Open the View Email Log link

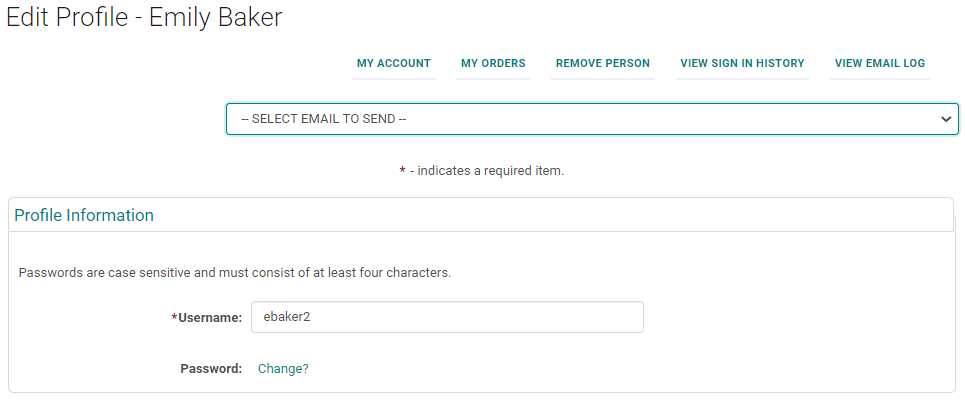[x=880, y=63]
